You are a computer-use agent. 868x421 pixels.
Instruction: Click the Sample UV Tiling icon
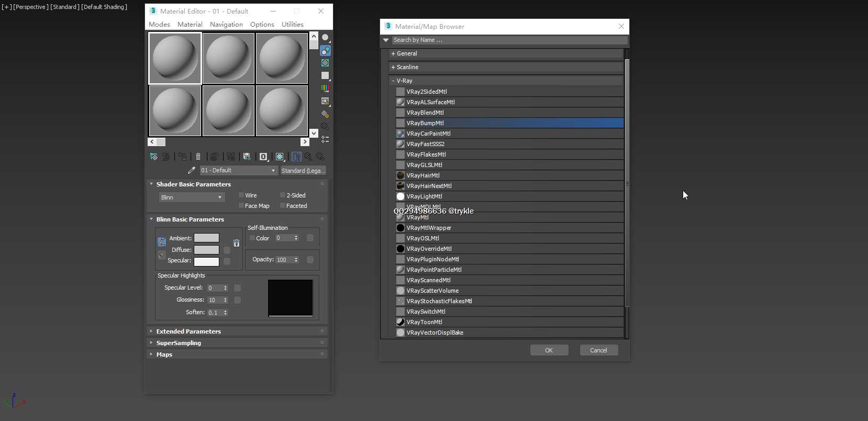(x=325, y=76)
